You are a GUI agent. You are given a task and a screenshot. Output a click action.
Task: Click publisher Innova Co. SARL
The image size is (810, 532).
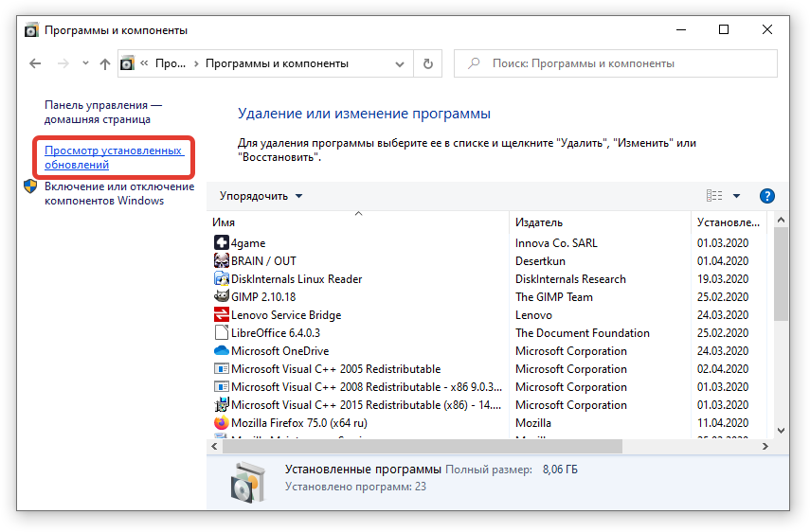coord(556,242)
